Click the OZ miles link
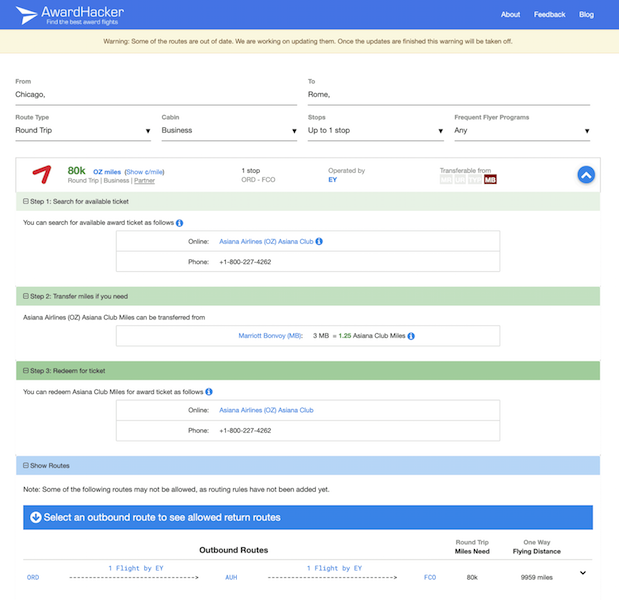 pyautogui.click(x=107, y=172)
